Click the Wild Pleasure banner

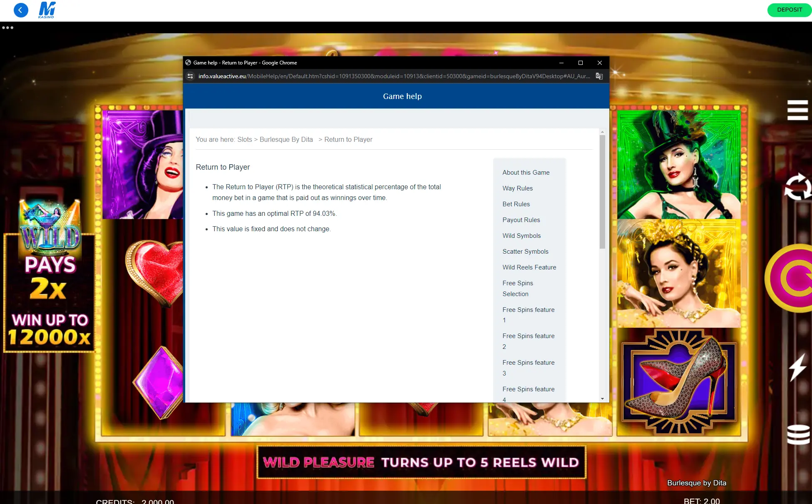coord(421,462)
